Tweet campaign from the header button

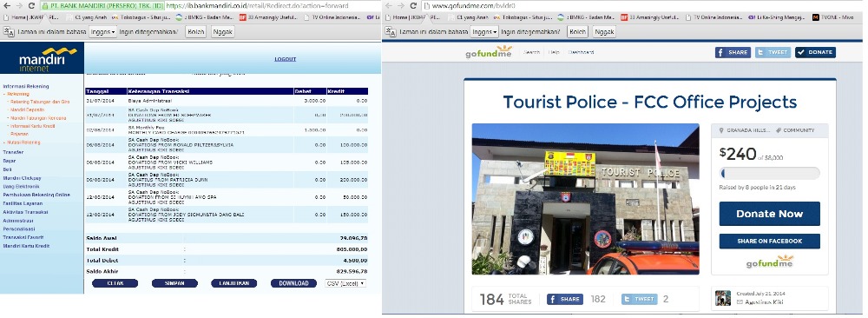click(773, 52)
